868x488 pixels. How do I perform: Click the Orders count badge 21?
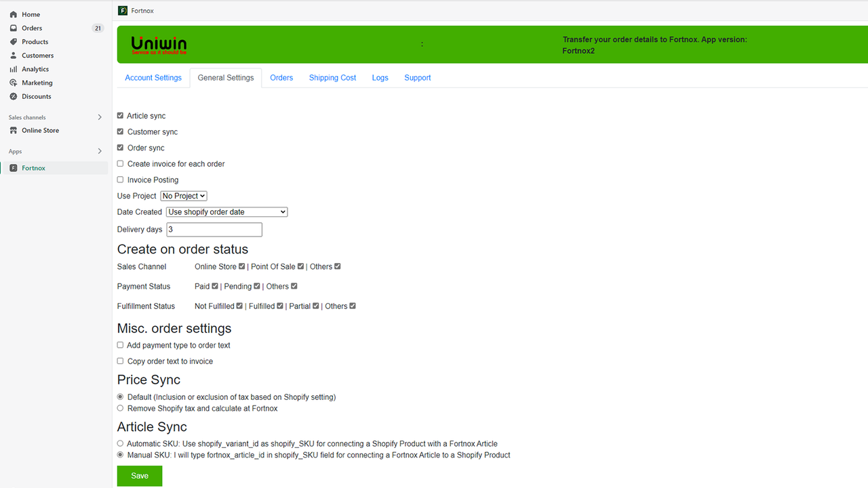(x=98, y=28)
